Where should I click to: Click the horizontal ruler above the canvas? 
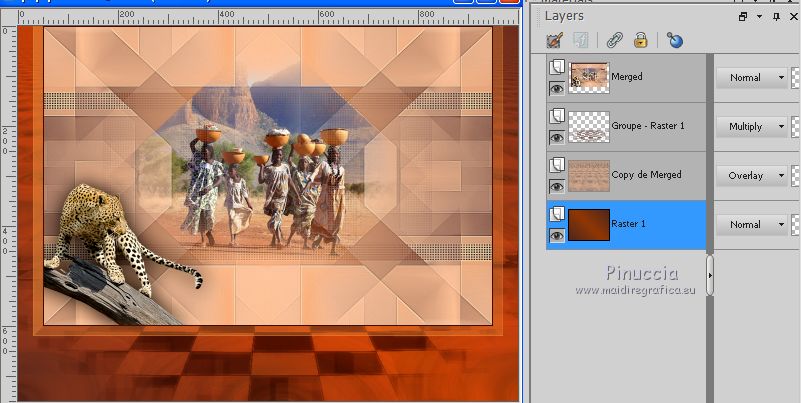click(268, 18)
